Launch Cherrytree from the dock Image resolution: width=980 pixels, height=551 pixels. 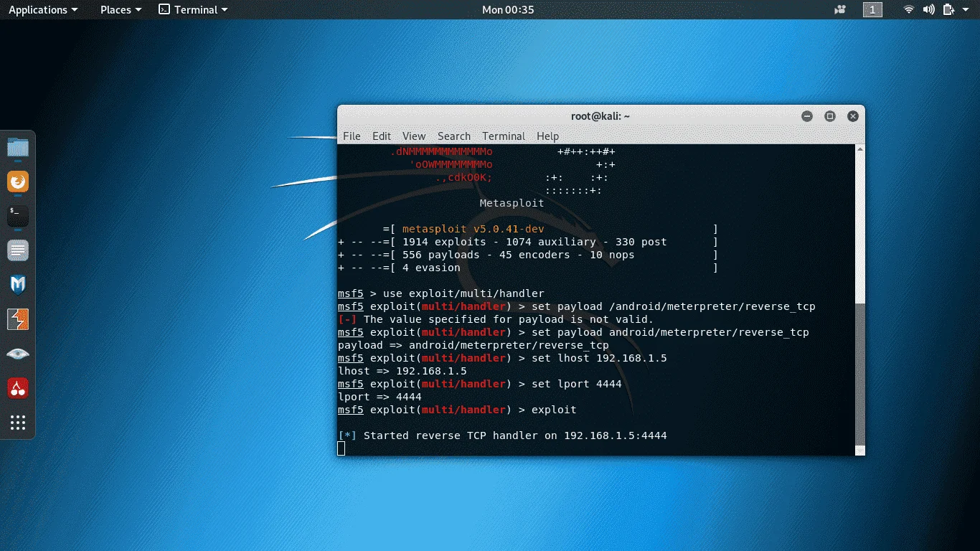coord(18,388)
